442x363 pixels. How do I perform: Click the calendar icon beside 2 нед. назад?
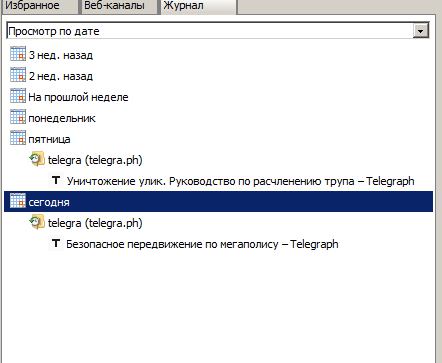(18, 75)
